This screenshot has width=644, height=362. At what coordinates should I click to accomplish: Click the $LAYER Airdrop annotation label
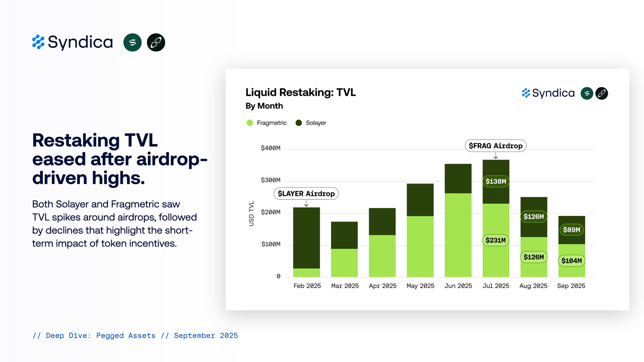point(306,194)
